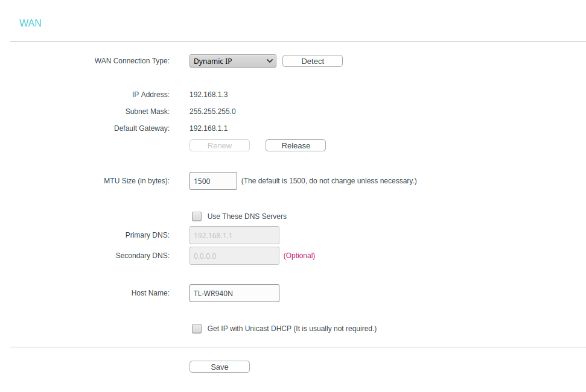The height and width of the screenshot is (392, 586).
Task: Click the Detect button
Action: click(x=313, y=62)
